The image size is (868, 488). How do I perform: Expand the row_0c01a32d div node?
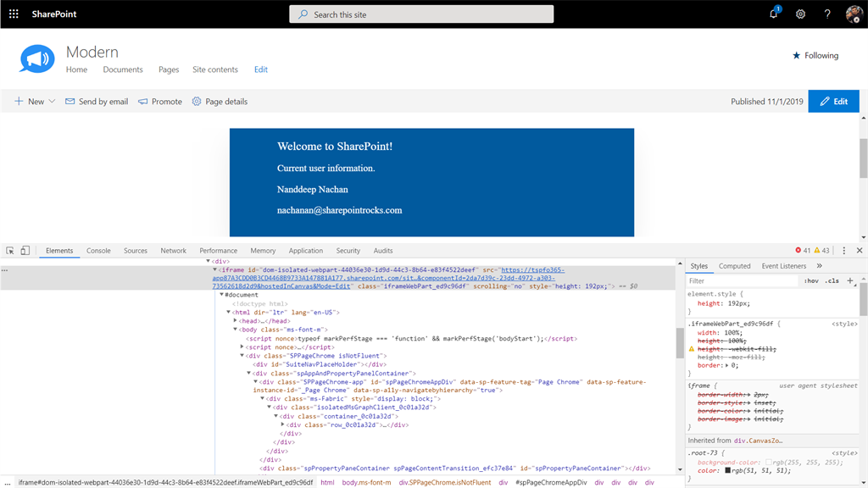tap(283, 425)
